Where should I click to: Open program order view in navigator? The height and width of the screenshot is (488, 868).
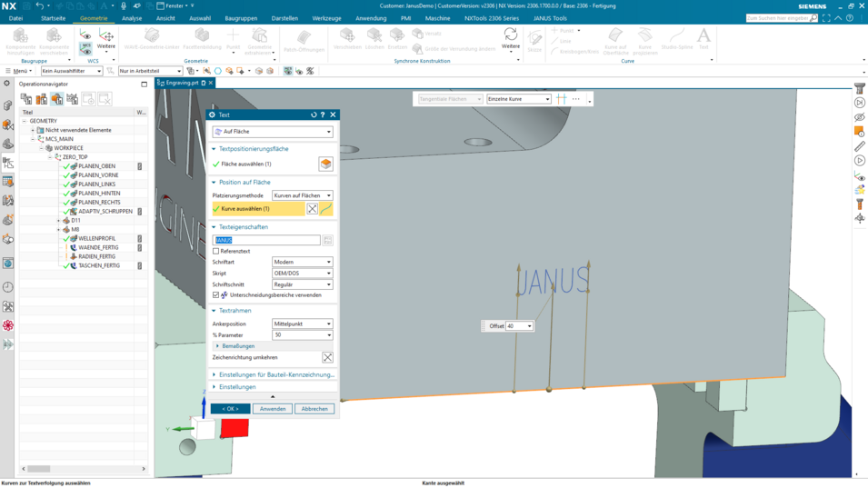26,99
